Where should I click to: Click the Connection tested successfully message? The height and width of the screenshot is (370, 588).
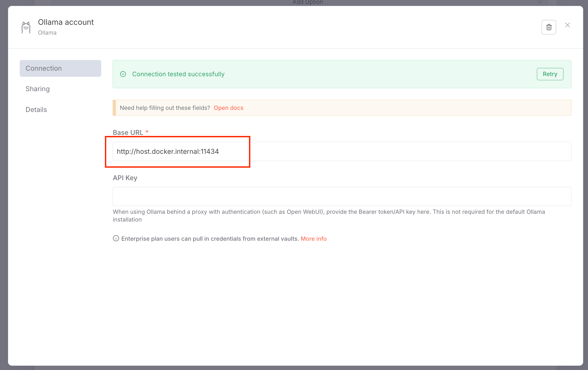tap(178, 74)
